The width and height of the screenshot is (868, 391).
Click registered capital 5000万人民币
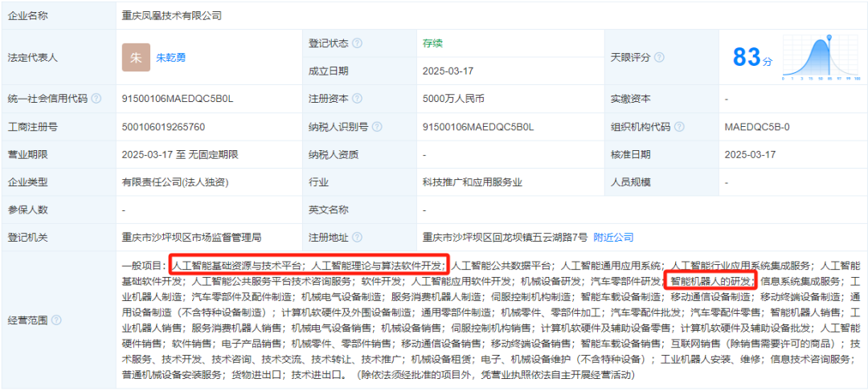coord(453,99)
